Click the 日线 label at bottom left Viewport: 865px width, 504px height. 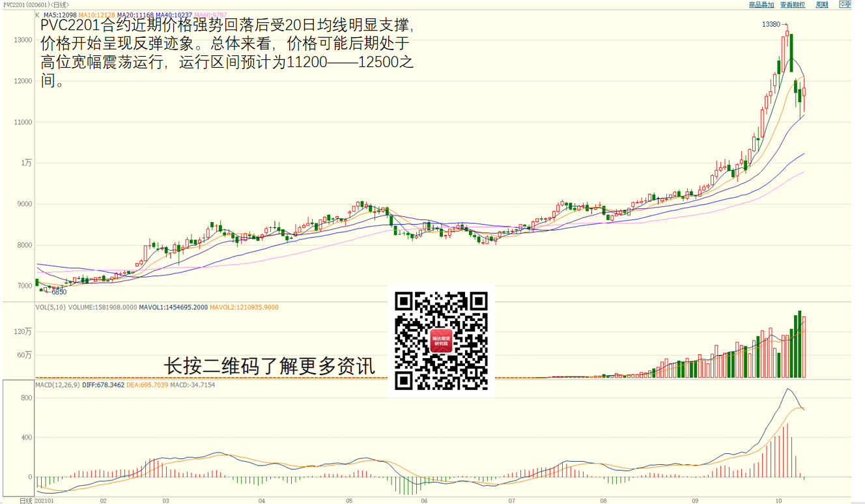pyautogui.click(x=26, y=500)
